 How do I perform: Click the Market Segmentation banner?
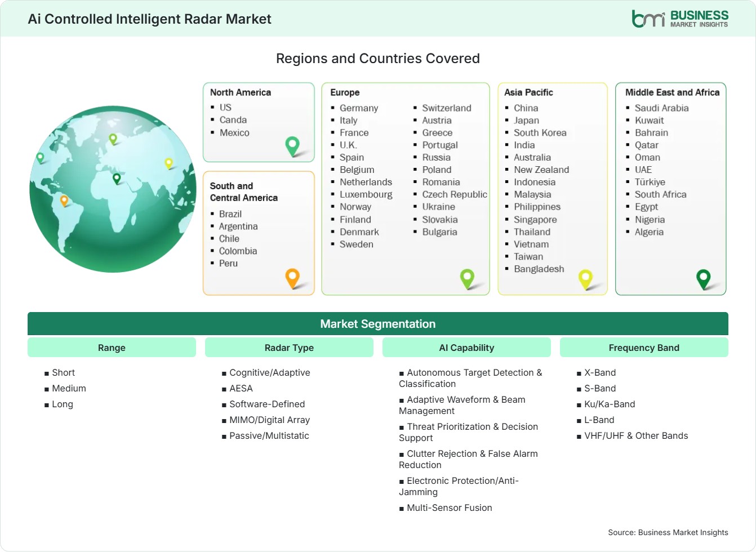click(378, 324)
